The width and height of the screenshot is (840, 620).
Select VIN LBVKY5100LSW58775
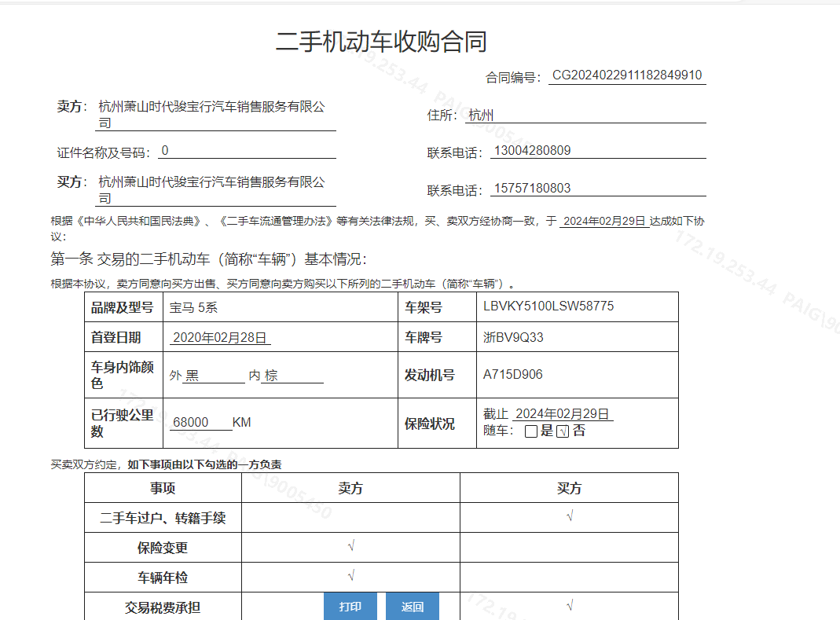548,306
